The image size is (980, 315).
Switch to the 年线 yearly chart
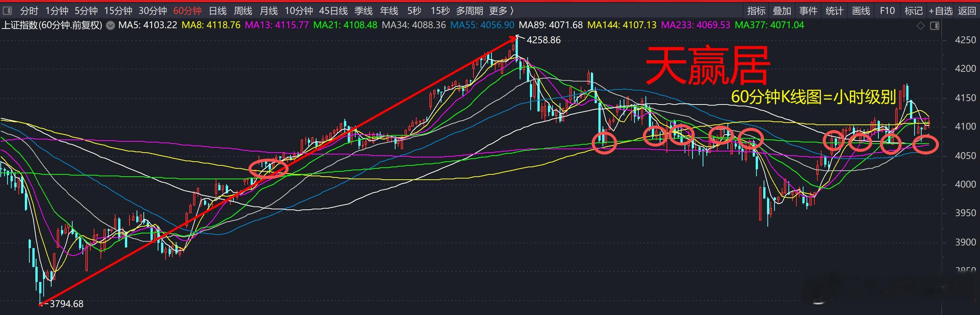point(389,11)
